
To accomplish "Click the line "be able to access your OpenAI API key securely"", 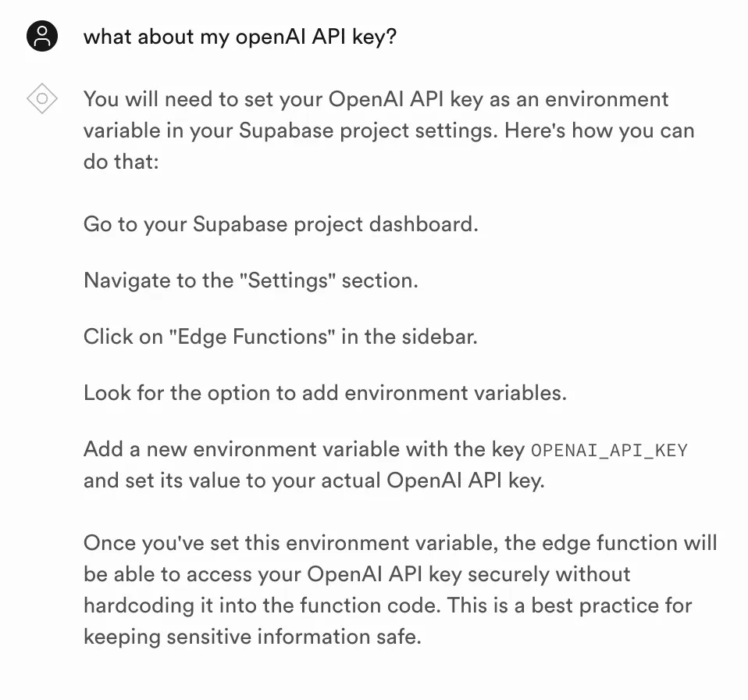I will 357,574.
